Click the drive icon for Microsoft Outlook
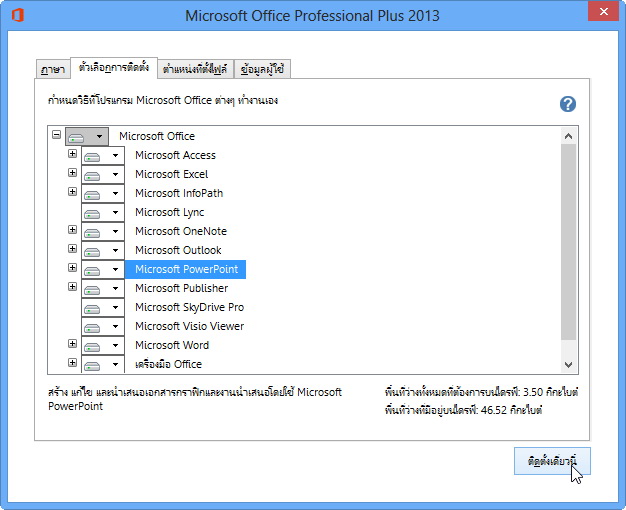 pos(93,252)
